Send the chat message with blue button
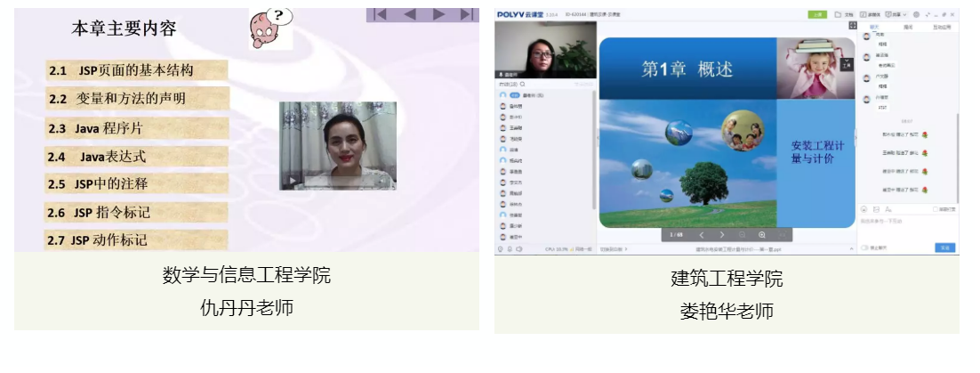 point(945,247)
